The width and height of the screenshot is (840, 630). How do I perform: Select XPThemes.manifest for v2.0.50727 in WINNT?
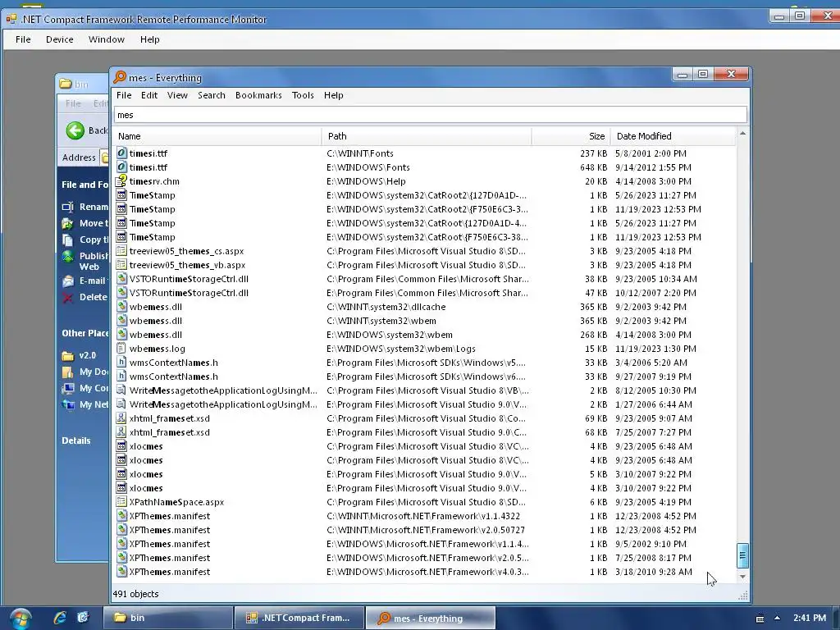click(x=426, y=530)
